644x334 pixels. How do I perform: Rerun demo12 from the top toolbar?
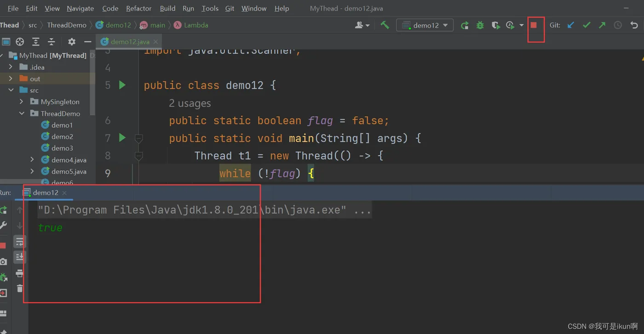click(465, 25)
